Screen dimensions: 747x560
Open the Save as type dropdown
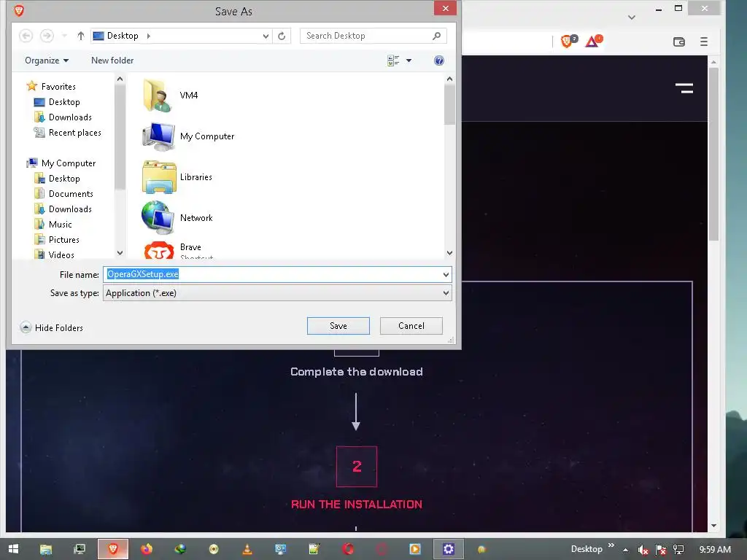point(277,293)
